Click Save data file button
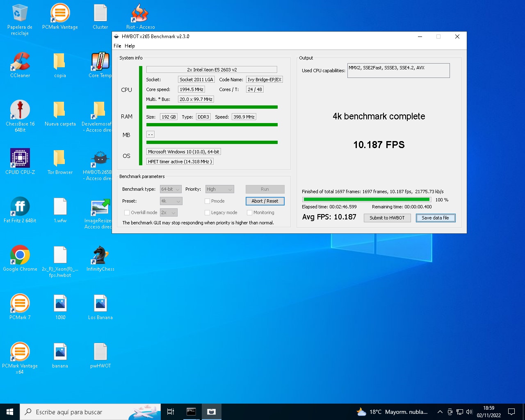 click(x=436, y=218)
